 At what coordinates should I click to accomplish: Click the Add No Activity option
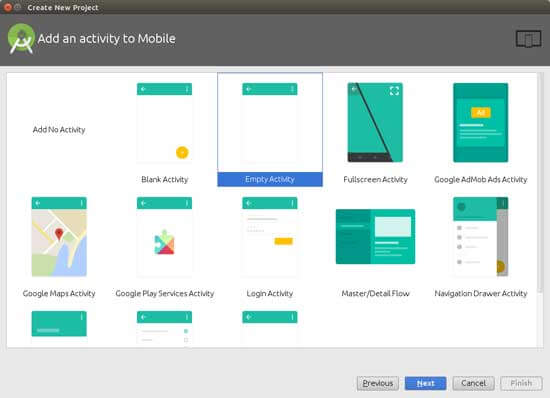point(59,130)
